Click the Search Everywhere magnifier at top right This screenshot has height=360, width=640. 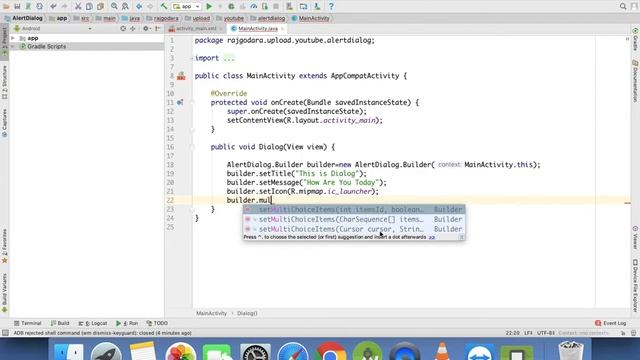point(623,7)
